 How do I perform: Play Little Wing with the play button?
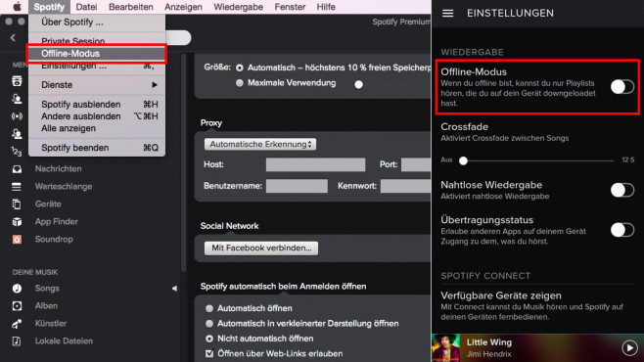pyautogui.click(x=629, y=347)
